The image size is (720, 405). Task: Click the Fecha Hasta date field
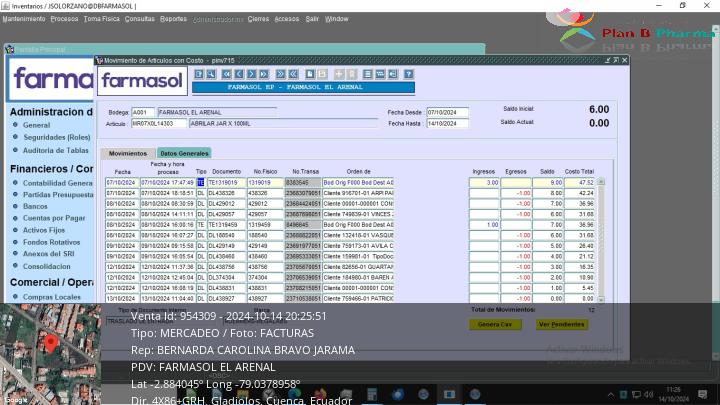coord(447,124)
